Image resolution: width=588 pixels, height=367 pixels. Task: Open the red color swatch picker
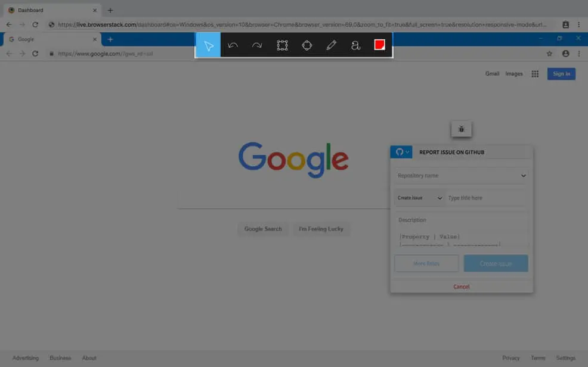click(x=379, y=45)
